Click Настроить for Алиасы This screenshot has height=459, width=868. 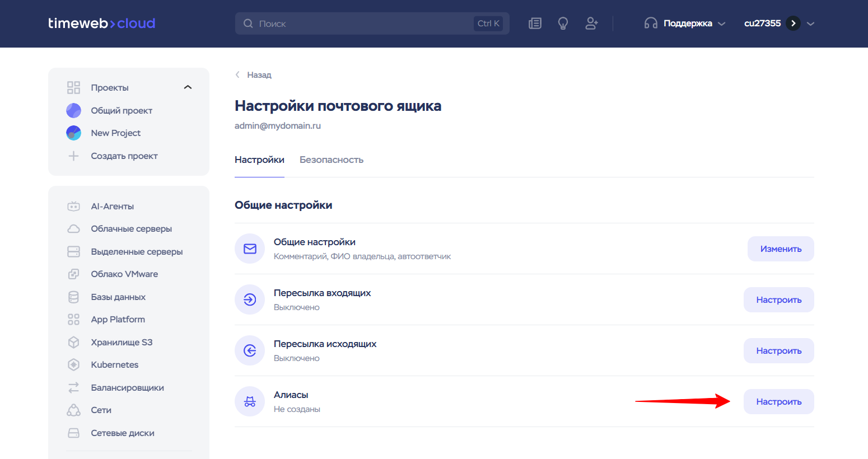pyautogui.click(x=778, y=401)
